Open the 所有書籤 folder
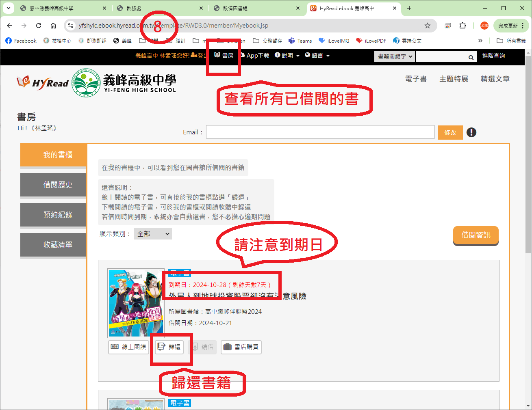The width and height of the screenshot is (532, 410). click(x=511, y=41)
